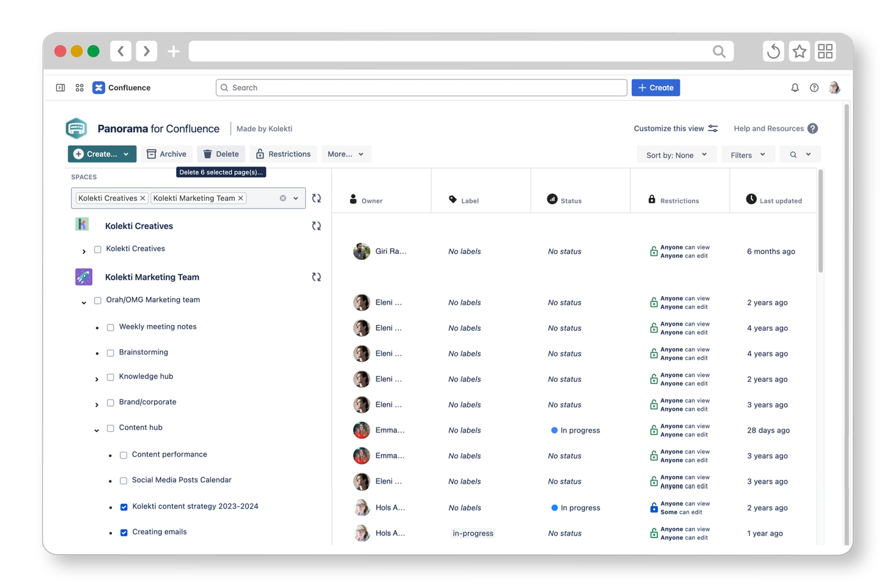
Task: Open the Confluence app switcher icon
Action: pyautogui.click(x=79, y=88)
